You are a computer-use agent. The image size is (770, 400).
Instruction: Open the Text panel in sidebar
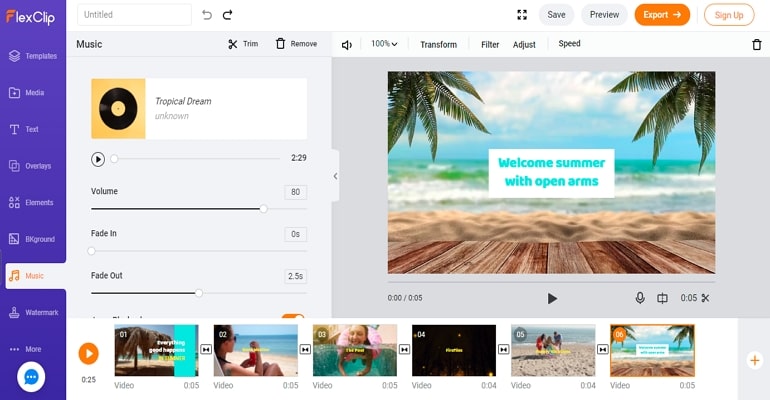point(24,129)
